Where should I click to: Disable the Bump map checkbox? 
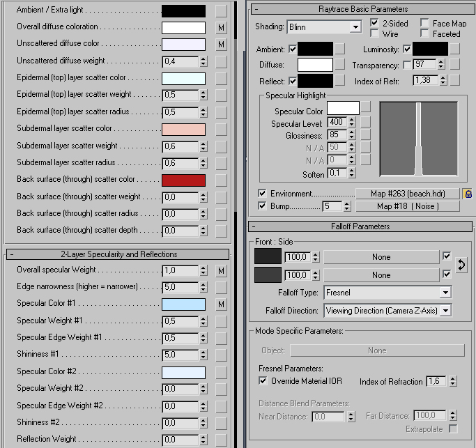(262, 206)
